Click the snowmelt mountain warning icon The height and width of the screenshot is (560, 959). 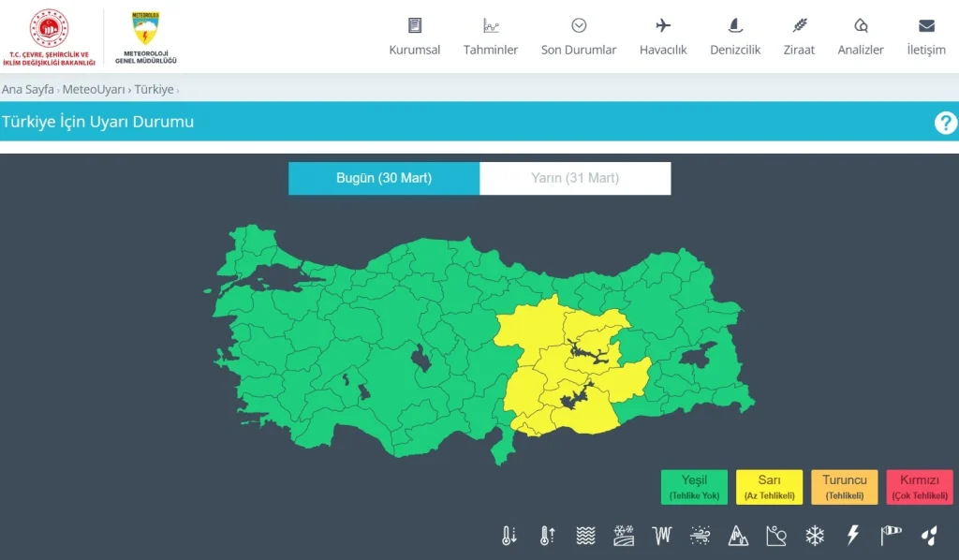(x=738, y=536)
